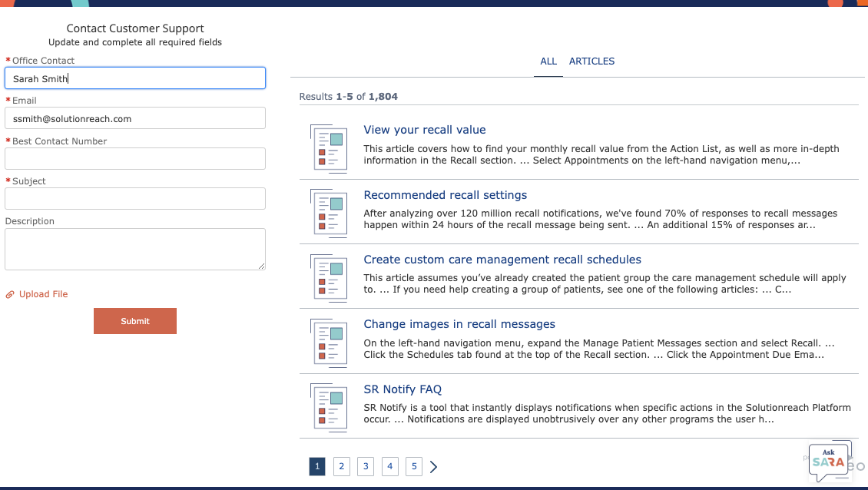The width and height of the screenshot is (868, 490).
Task: Click the document icon for SR Notify FAQ
Action: tap(329, 406)
